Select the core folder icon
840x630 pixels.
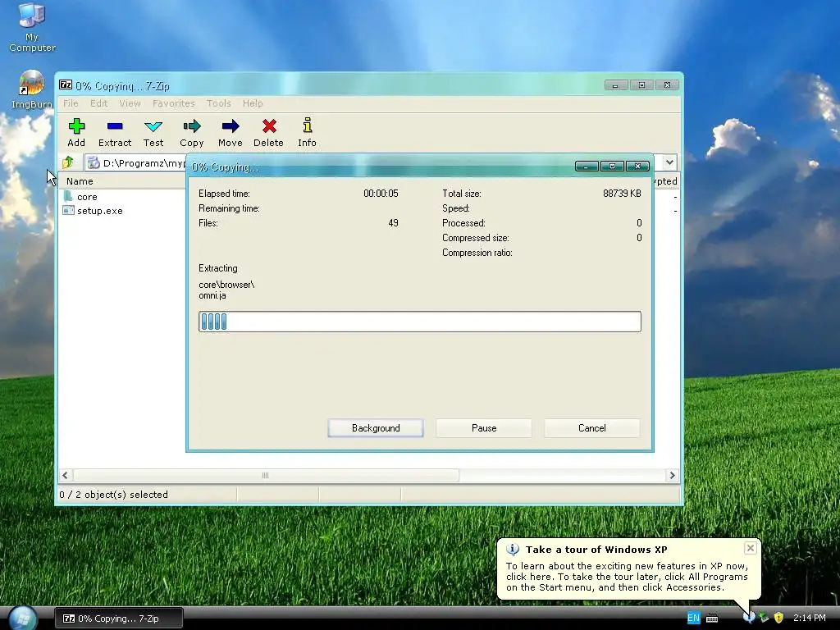(x=68, y=196)
